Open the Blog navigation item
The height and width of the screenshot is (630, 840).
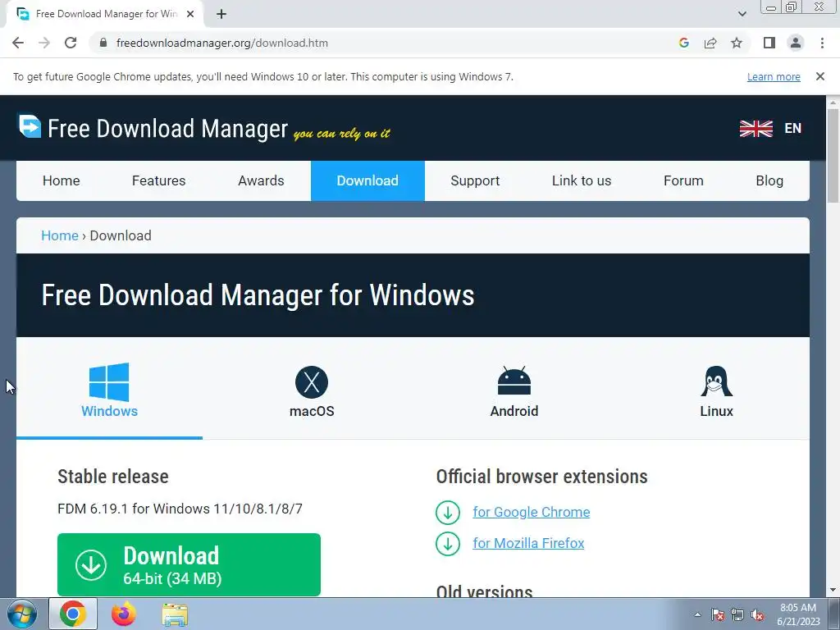[769, 181]
